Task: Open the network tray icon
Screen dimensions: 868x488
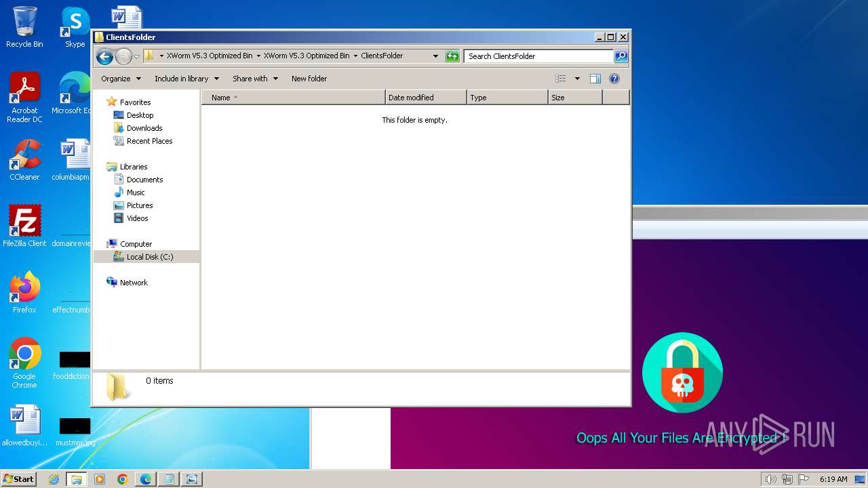Action: (x=787, y=479)
